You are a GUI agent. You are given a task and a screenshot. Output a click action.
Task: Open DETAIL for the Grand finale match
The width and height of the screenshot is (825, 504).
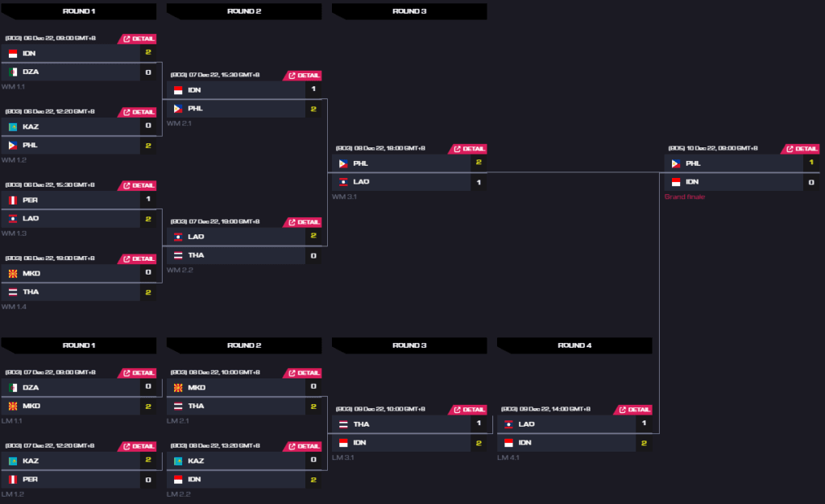[802, 149]
